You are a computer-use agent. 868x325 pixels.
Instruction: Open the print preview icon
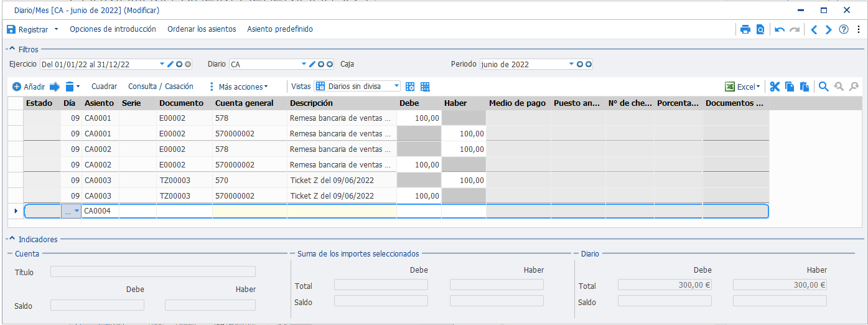[760, 29]
